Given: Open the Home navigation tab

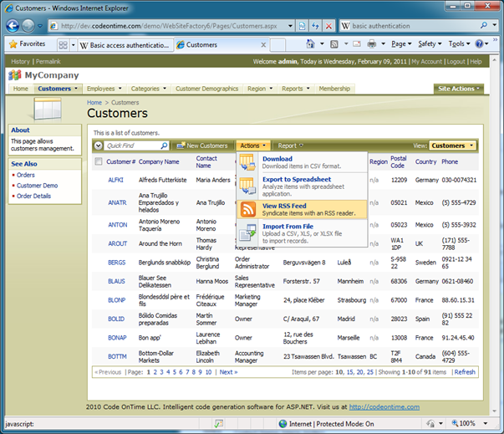Looking at the screenshot, I should pyautogui.click(x=21, y=89).
